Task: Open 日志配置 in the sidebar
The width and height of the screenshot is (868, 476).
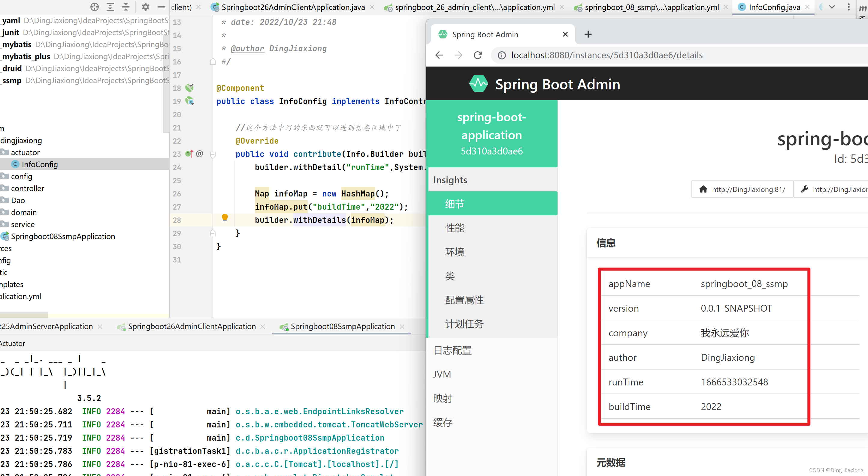Action: (493, 350)
